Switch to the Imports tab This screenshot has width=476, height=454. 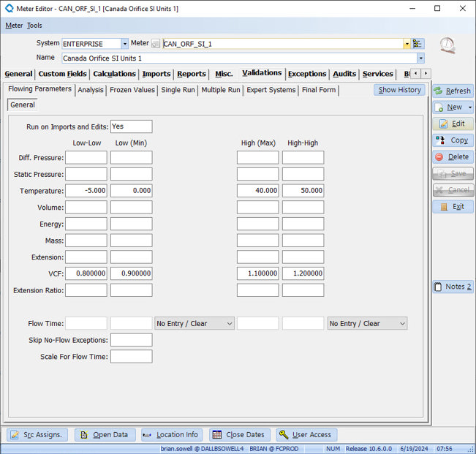(156, 74)
